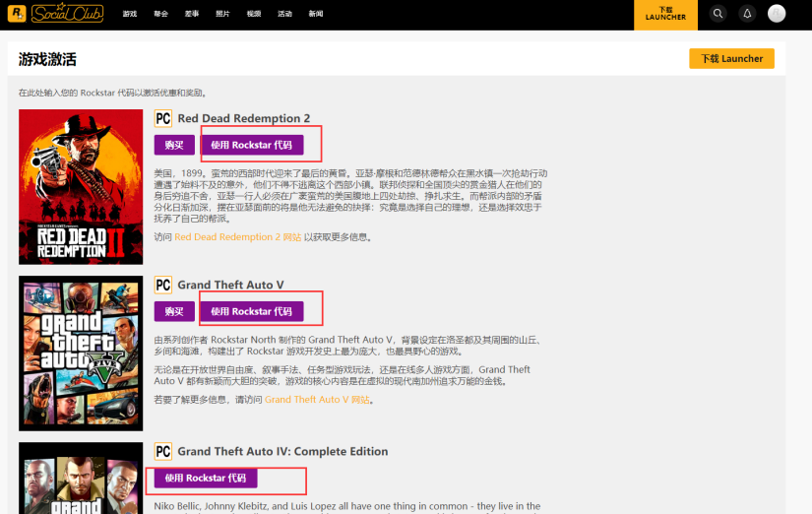Go to the 视频 section
This screenshot has height=514, width=812.
click(254, 14)
